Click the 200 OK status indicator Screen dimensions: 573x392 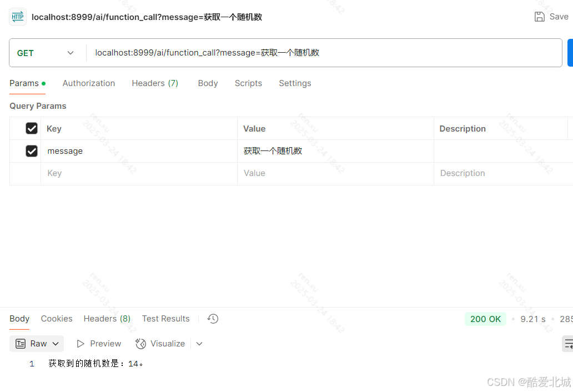(485, 319)
